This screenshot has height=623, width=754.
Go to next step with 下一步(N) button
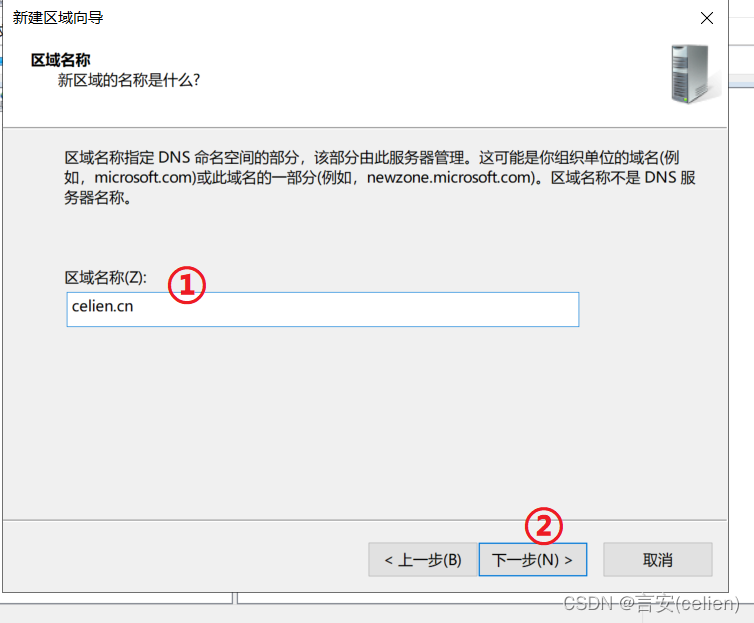(x=533, y=560)
